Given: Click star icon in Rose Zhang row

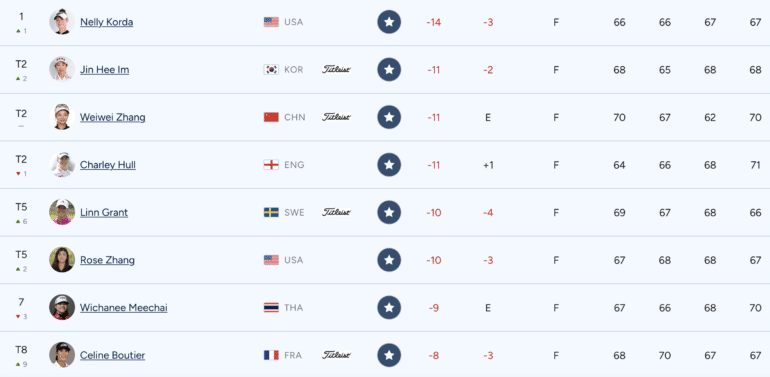Looking at the screenshot, I should 389,260.
